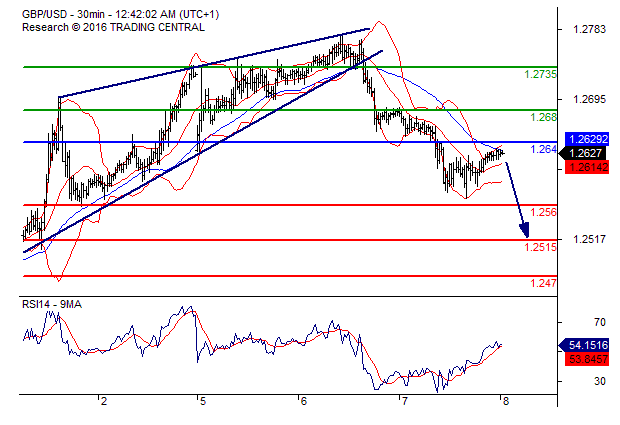Click the Research © 2016 TRADING CENTRAL text
The height and width of the screenshot is (425, 620).
113,27
